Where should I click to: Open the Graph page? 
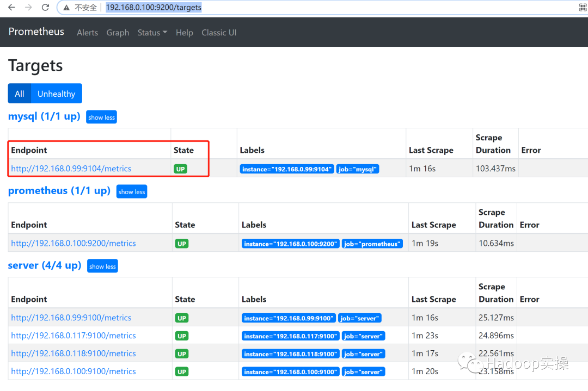[x=118, y=33]
